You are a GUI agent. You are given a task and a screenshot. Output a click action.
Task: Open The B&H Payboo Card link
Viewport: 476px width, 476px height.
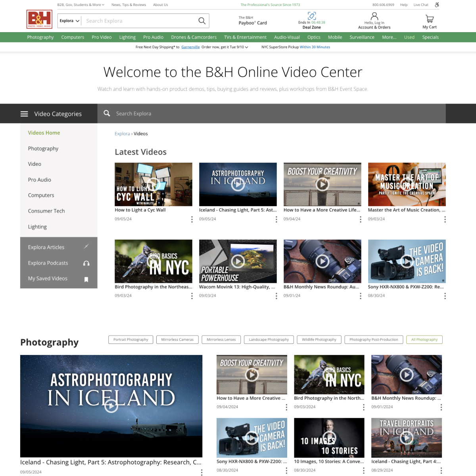[253, 21]
